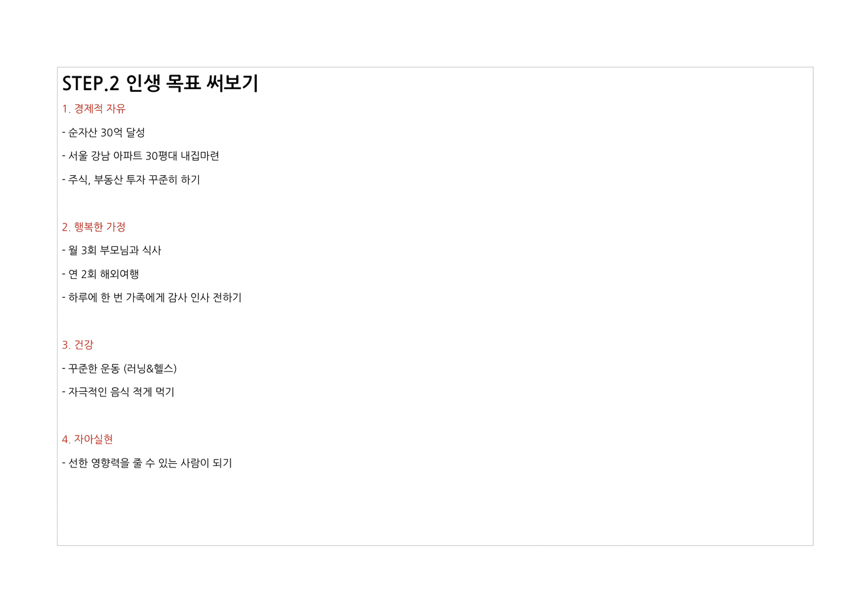Click the line '주식, 부동산 투자 꾸준히 하기'
Screen dimensions: 868x607
coord(131,180)
